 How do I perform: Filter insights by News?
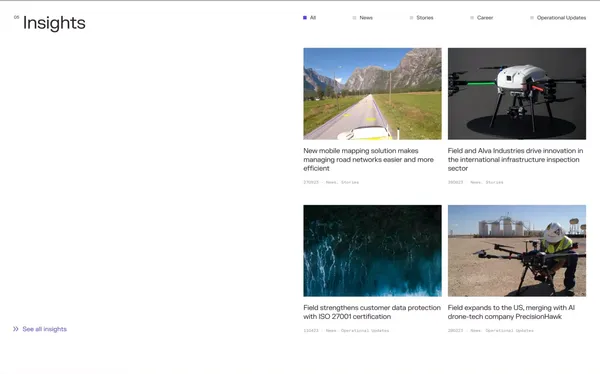tap(362, 18)
